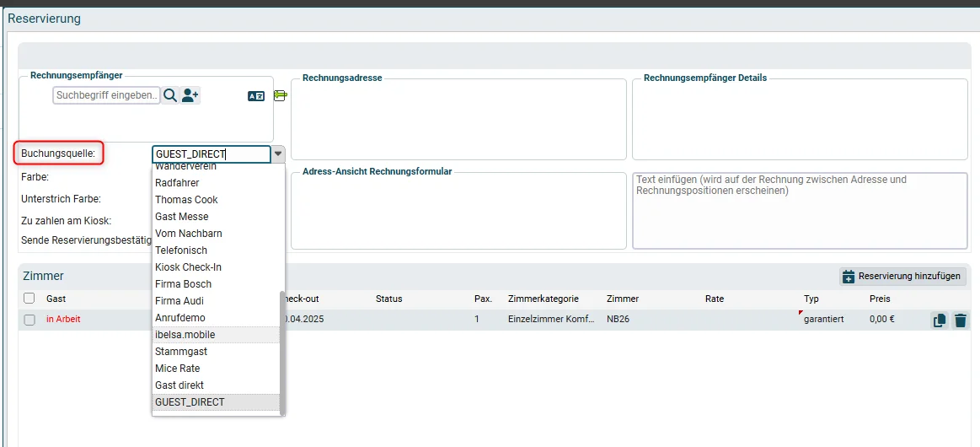Open the Buchungsquelle dropdown arrow

click(278, 153)
